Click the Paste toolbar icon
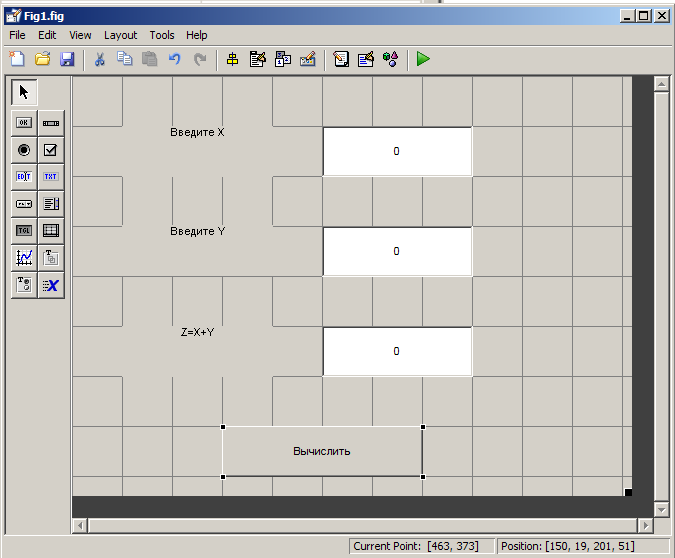Screen dimensions: 675x558 149,59
